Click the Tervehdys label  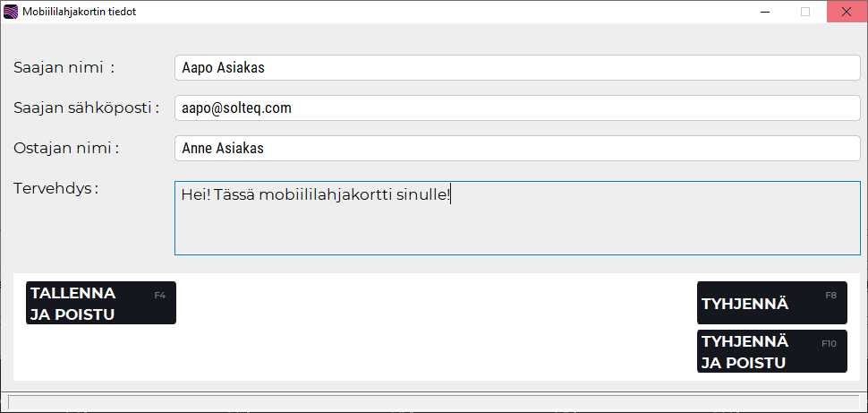point(55,188)
